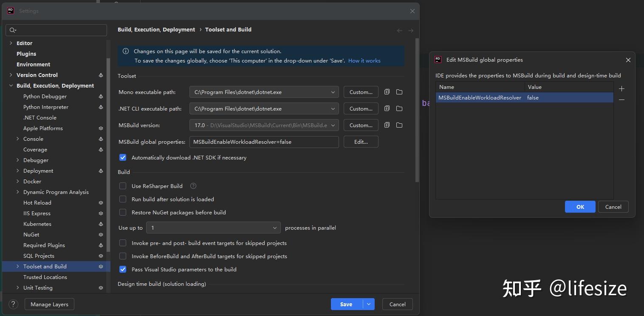Select NuGet in the settings sidebar
Screen dimensions: 644x316
[31, 234]
